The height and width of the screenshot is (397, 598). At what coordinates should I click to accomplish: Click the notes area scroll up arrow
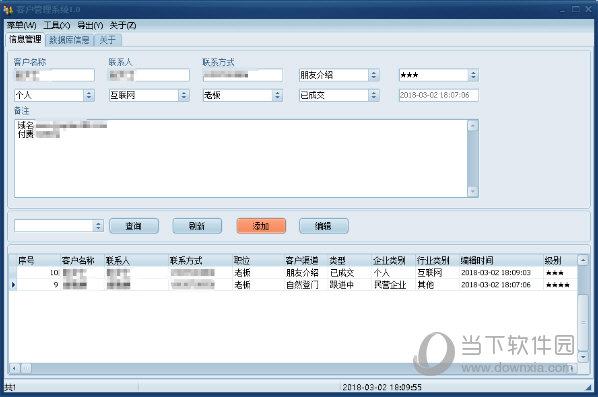(x=473, y=125)
